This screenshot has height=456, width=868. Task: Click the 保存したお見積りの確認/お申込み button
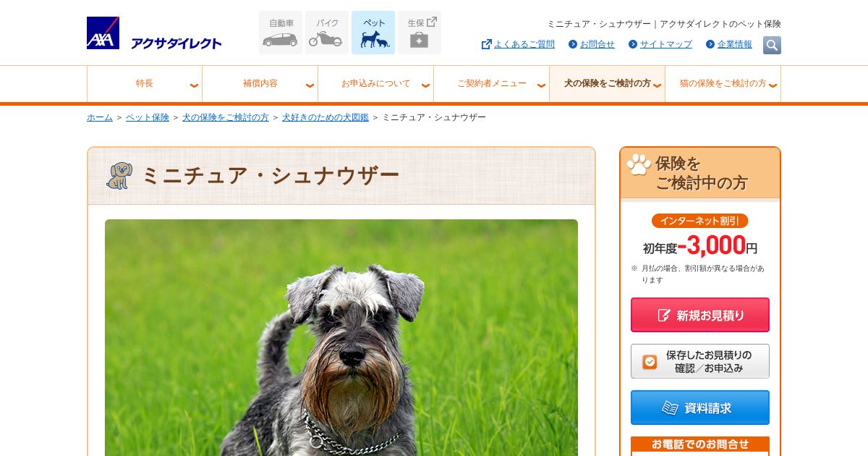pos(700,361)
